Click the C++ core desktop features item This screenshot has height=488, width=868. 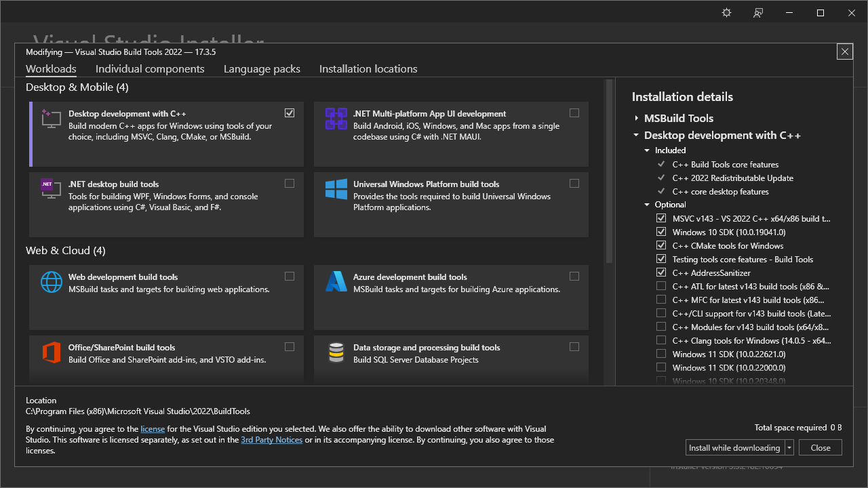pyautogui.click(x=721, y=192)
